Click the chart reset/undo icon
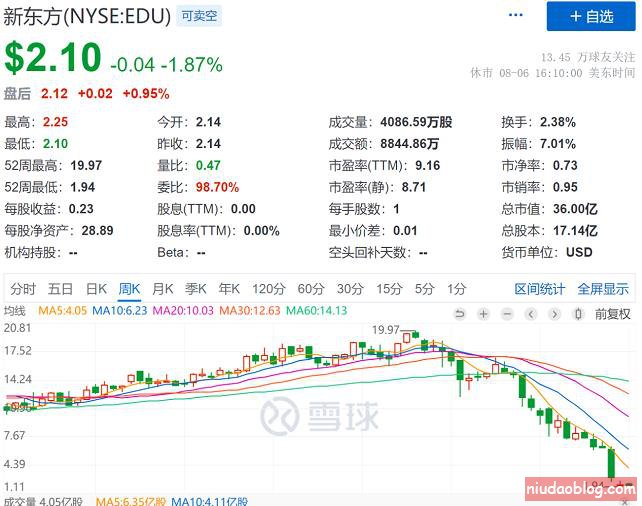 click(x=460, y=314)
